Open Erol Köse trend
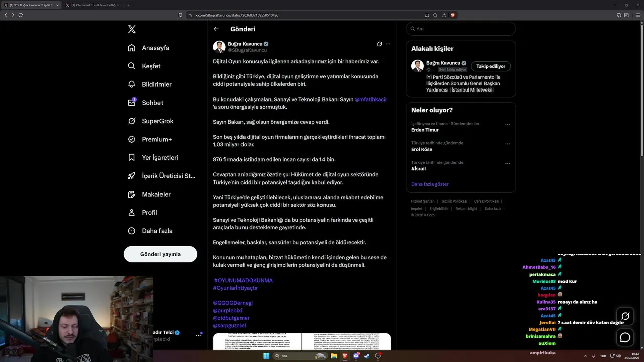The width and height of the screenshot is (644, 362). coord(422,149)
